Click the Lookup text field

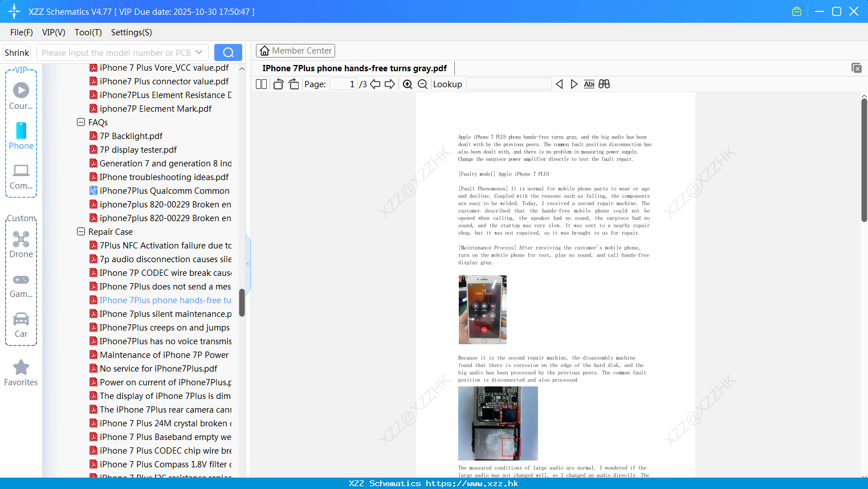coord(508,84)
